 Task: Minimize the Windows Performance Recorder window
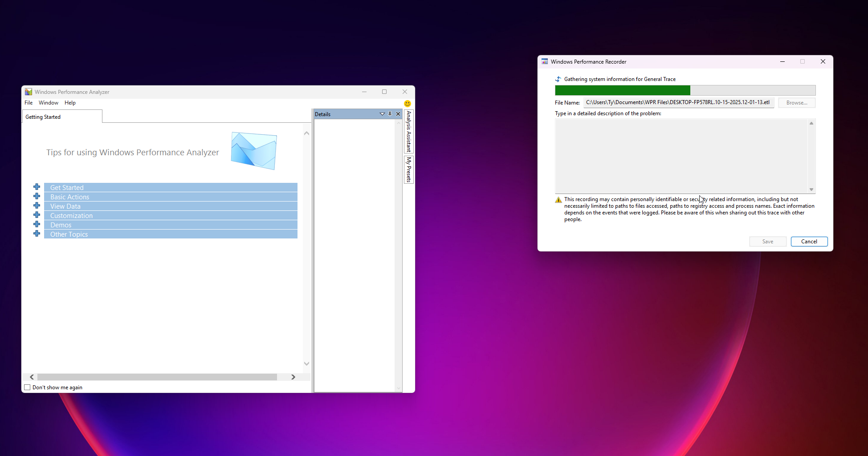782,61
